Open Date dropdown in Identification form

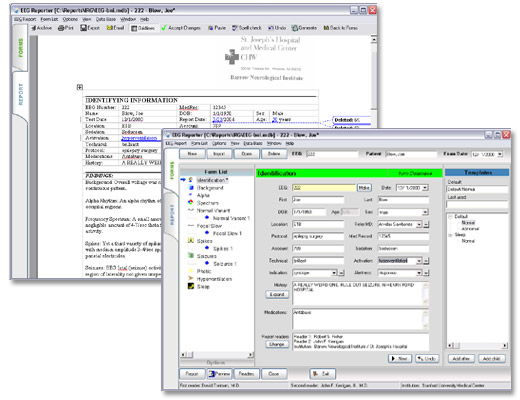pos(425,188)
